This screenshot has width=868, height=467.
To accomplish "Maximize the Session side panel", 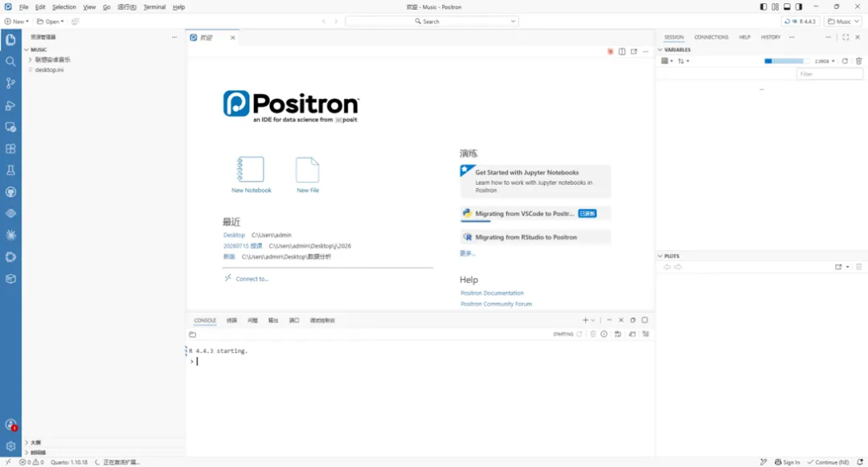I will pyautogui.click(x=845, y=37).
